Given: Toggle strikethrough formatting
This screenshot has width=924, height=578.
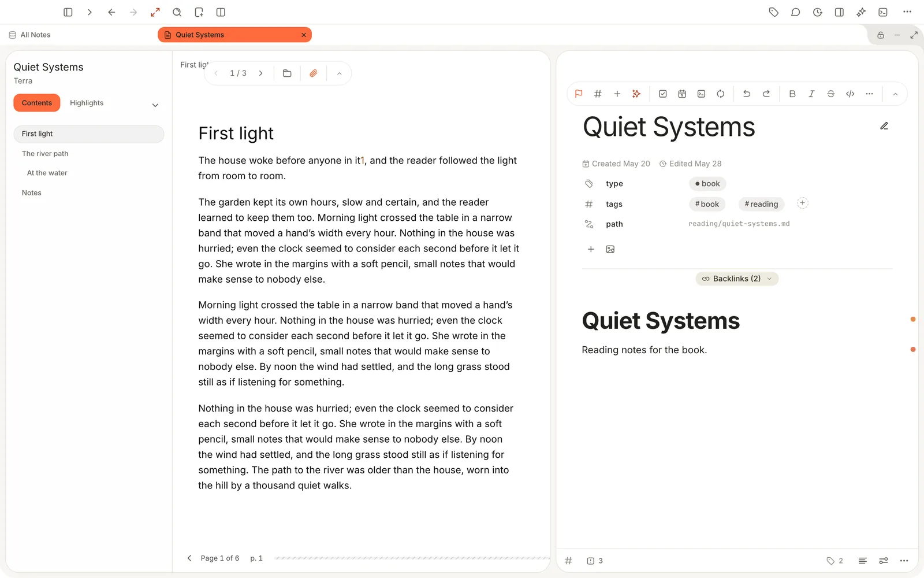Looking at the screenshot, I should coord(831,94).
